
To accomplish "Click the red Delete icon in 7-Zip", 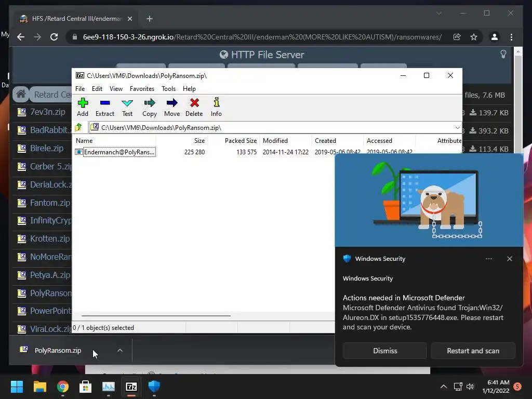I will pyautogui.click(x=194, y=107).
